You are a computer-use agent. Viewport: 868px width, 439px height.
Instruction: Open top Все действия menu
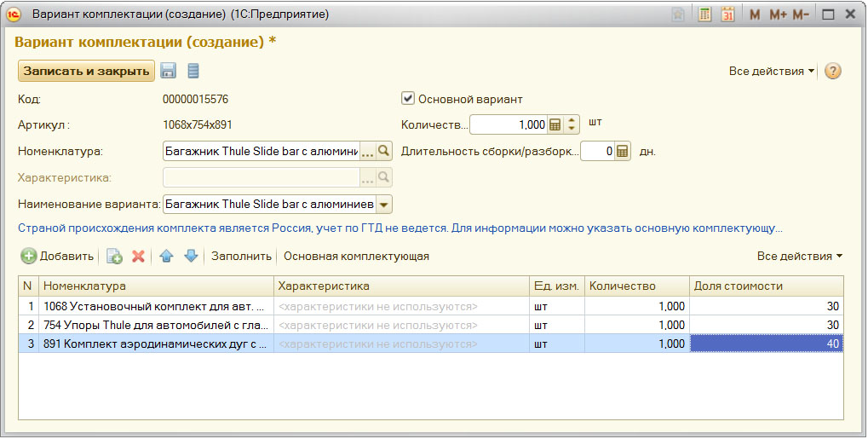(x=772, y=71)
